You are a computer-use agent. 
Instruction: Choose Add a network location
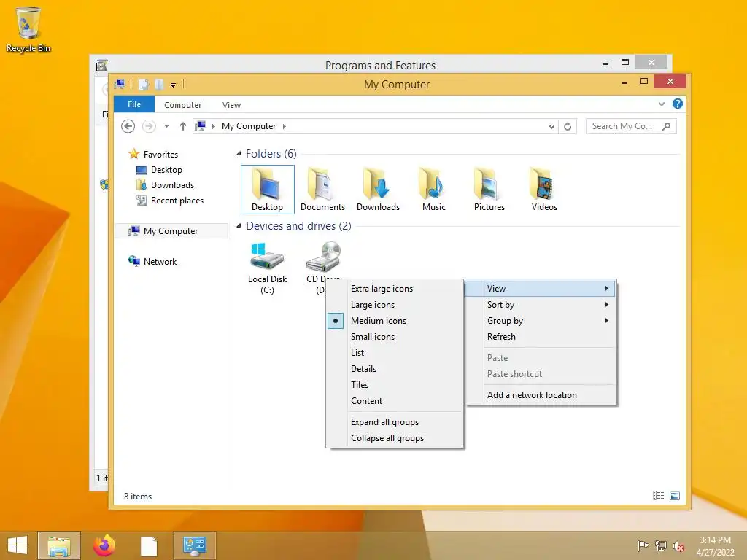tap(541, 394)
